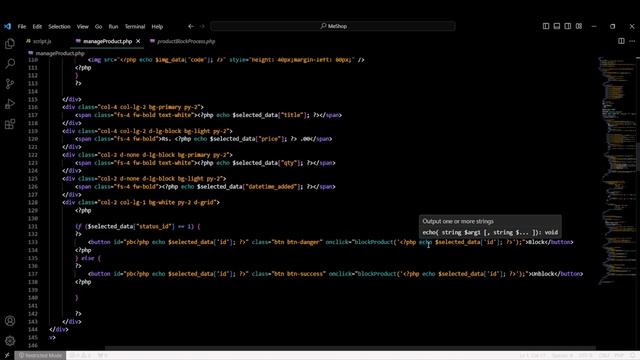
Task: Open the Search view in activity bar
Action: point(10,63)
